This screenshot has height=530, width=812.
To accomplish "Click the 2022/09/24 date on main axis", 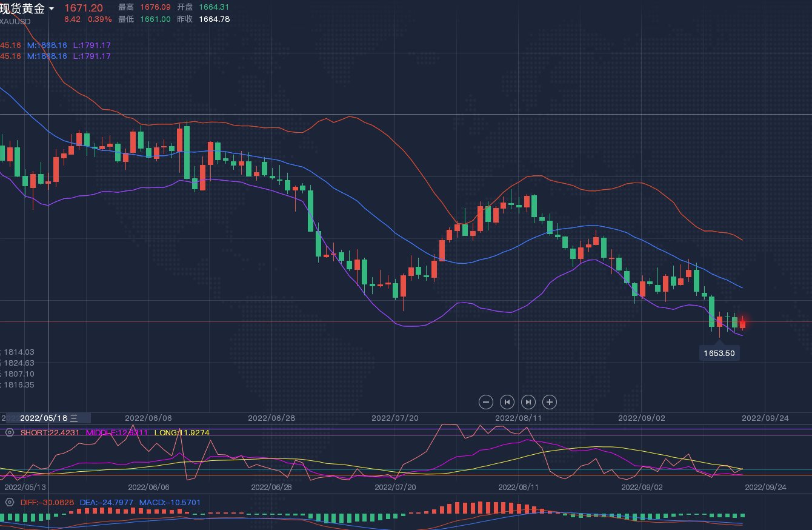I will (x=765, y=418).
